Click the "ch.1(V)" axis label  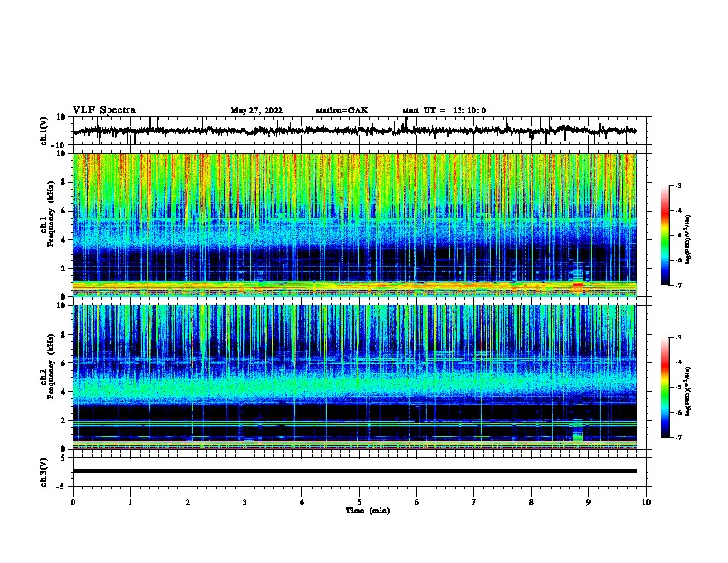click(44, 131)
